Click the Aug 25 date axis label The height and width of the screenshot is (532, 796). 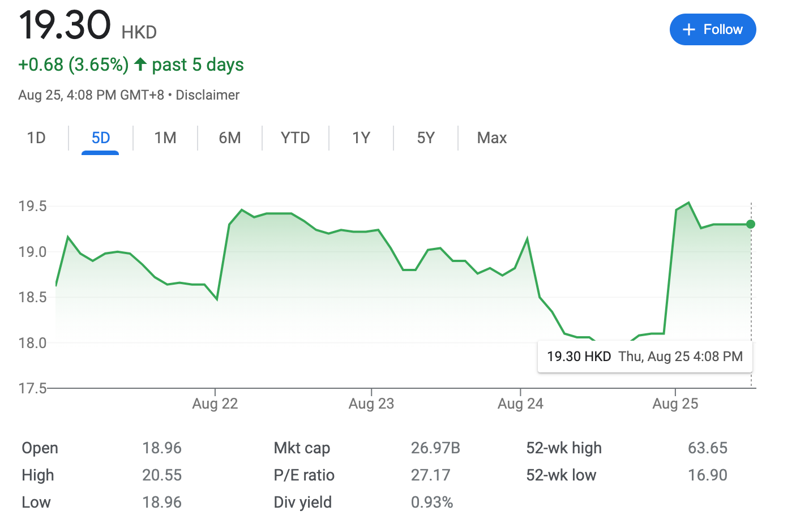[x=675, y=404]
